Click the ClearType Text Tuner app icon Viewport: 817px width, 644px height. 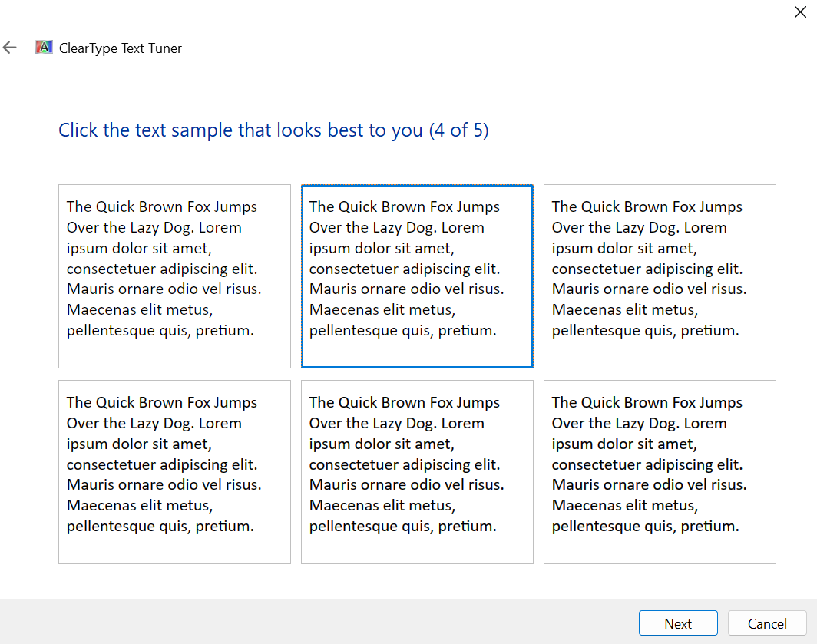coord(44,48)
